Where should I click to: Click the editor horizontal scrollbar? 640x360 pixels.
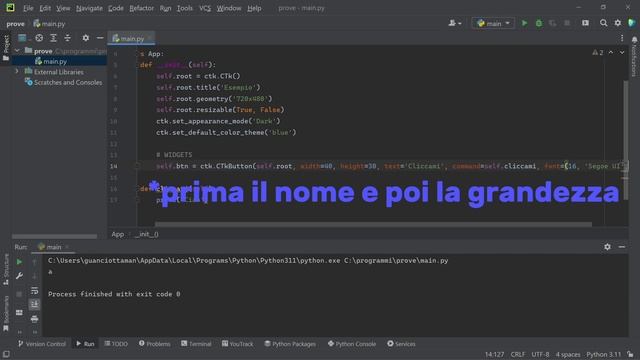click(373, 224)
